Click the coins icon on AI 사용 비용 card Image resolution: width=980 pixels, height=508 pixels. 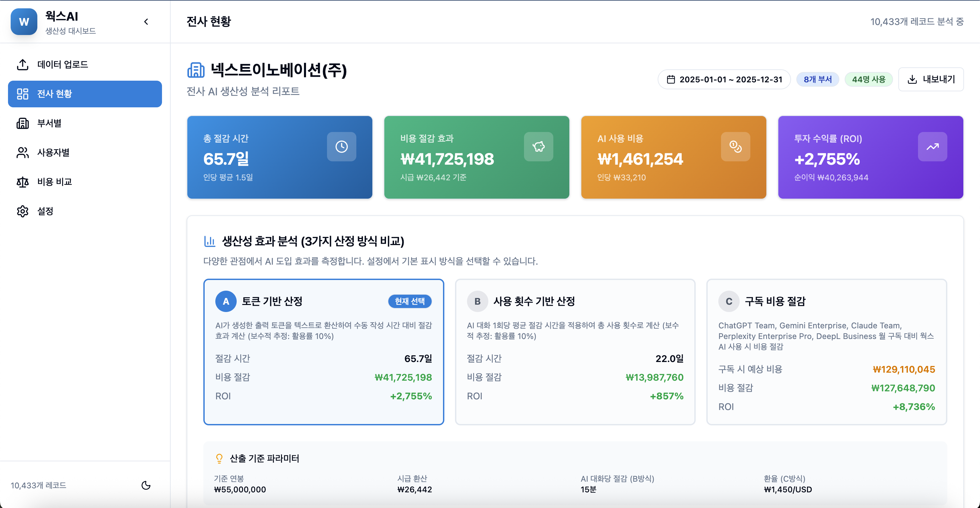[x=735, y=147]
